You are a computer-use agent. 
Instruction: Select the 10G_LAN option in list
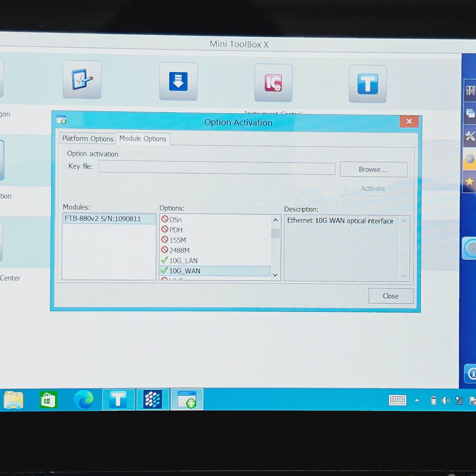(x=183, y=261)
